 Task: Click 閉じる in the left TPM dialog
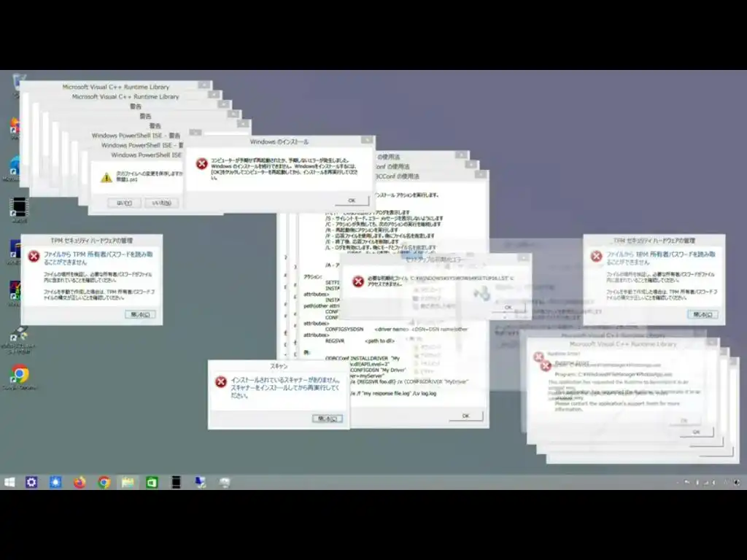[140, 314]
